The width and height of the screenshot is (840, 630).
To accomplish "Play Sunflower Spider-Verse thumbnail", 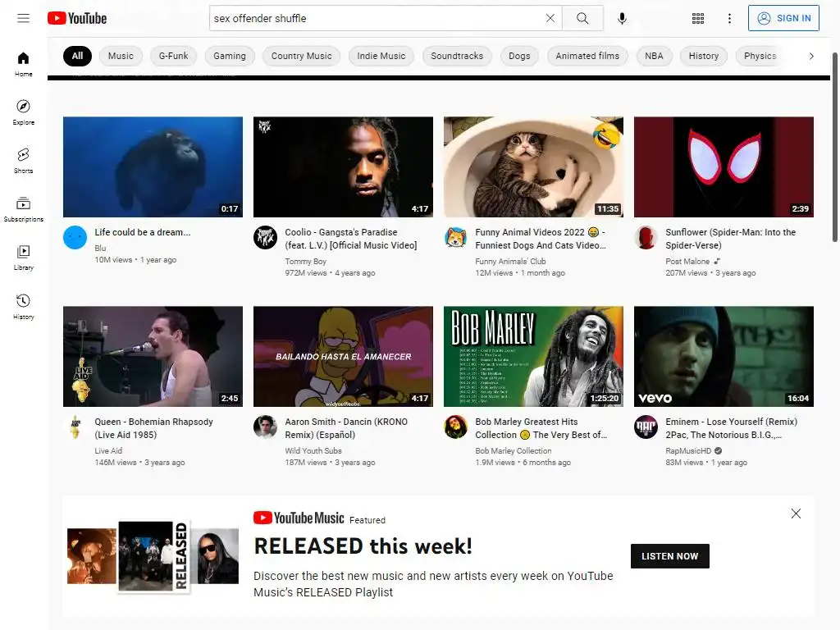I will point(724,167).
